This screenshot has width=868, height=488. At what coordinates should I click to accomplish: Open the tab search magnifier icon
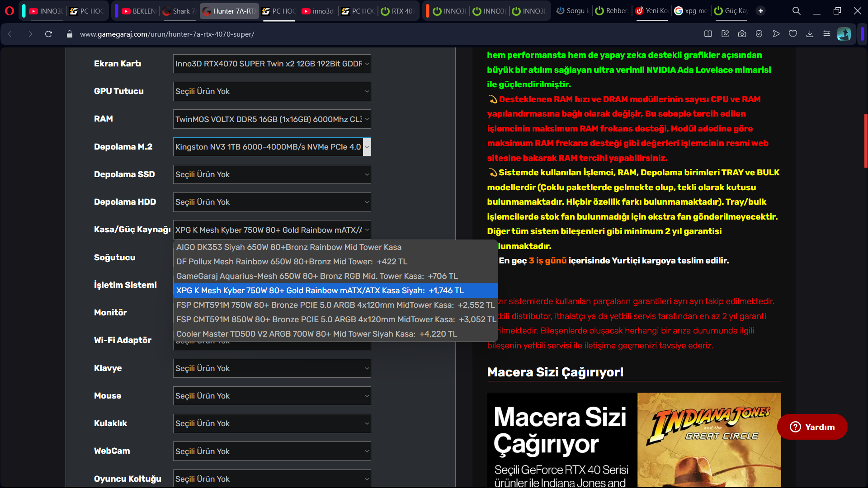coord(796,11)
